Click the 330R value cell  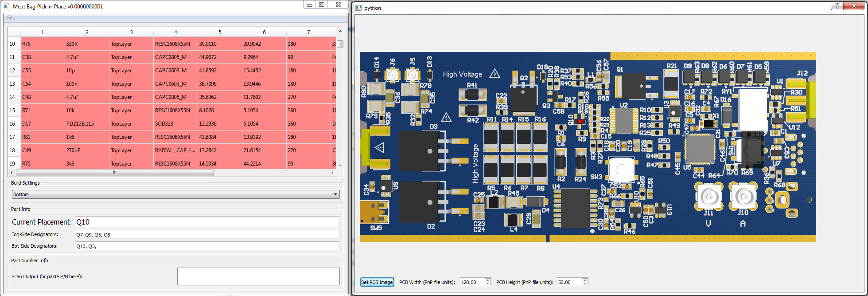pyautogui.click(x=87, y=44)
